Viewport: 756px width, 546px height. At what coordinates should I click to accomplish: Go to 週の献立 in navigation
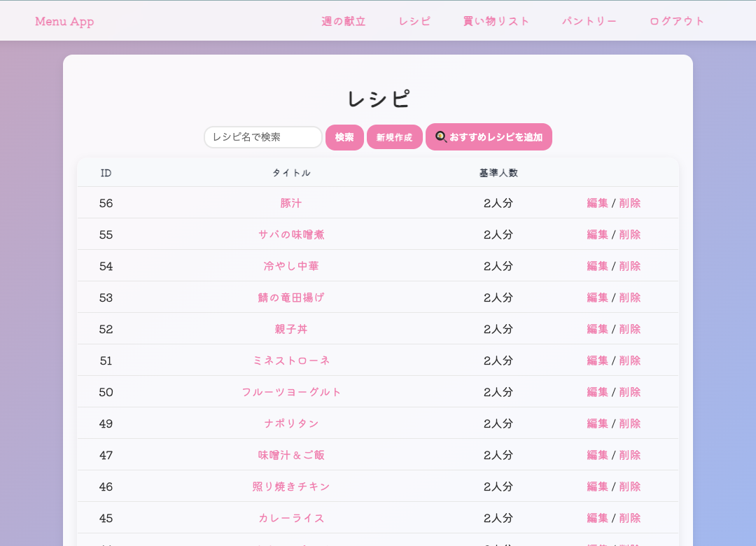343,21
